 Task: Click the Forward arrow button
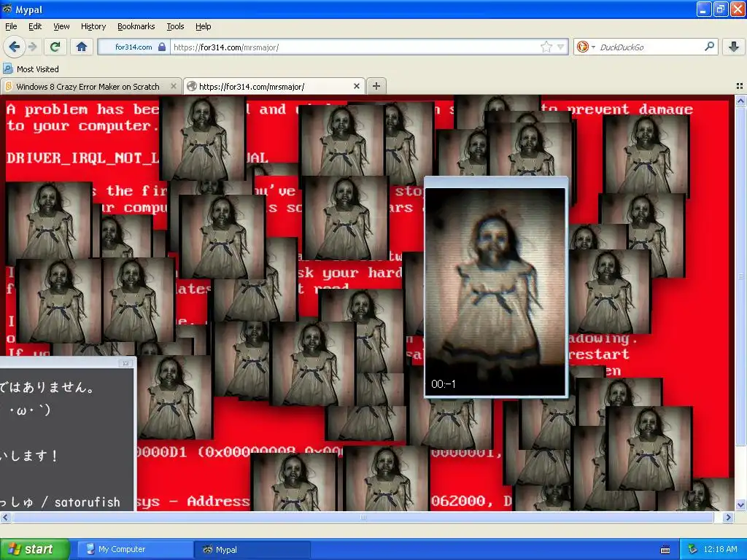(32, 47)
